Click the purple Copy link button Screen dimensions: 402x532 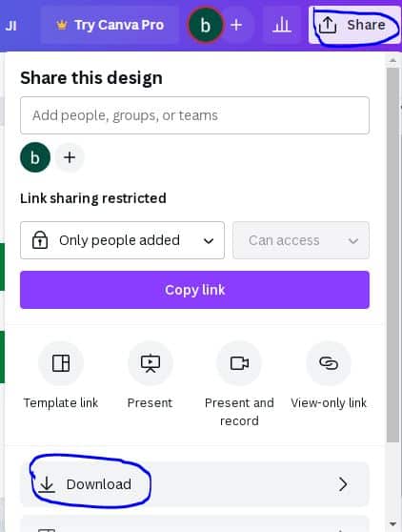[x=194, y=290]
